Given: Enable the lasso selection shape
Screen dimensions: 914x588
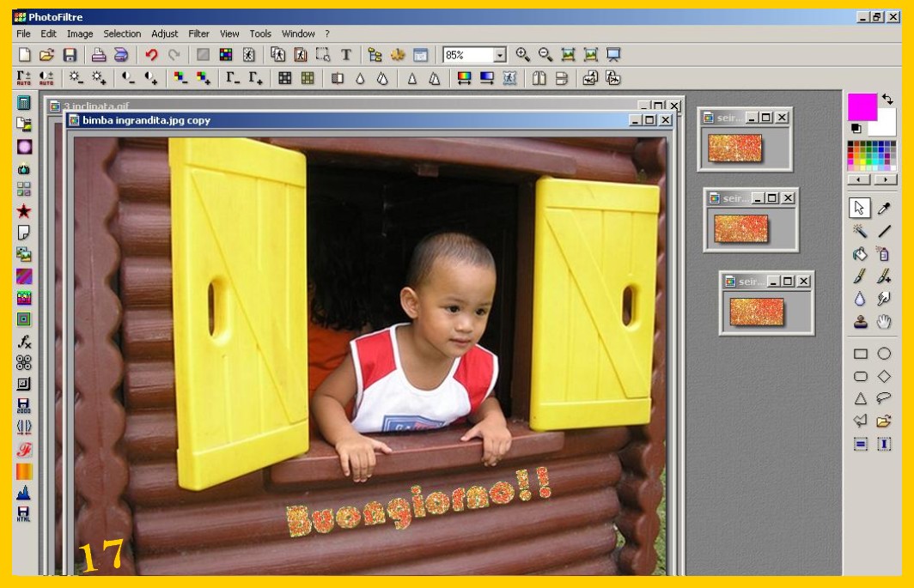Looking at the screenshot, I should pos(884,398).
